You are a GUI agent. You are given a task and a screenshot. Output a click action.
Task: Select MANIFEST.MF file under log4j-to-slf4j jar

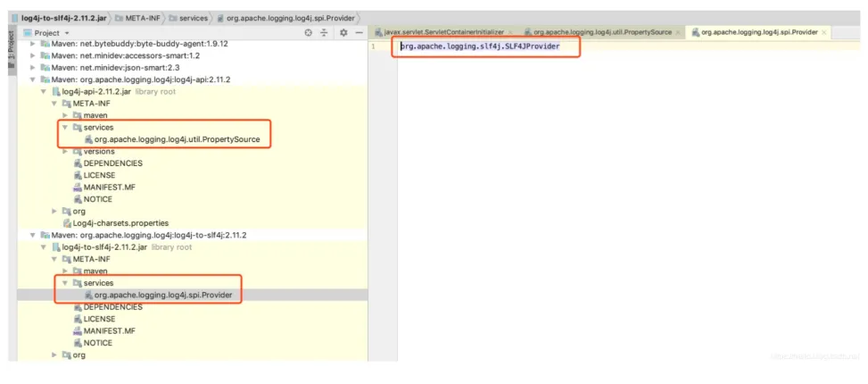[x=192, y=330]
